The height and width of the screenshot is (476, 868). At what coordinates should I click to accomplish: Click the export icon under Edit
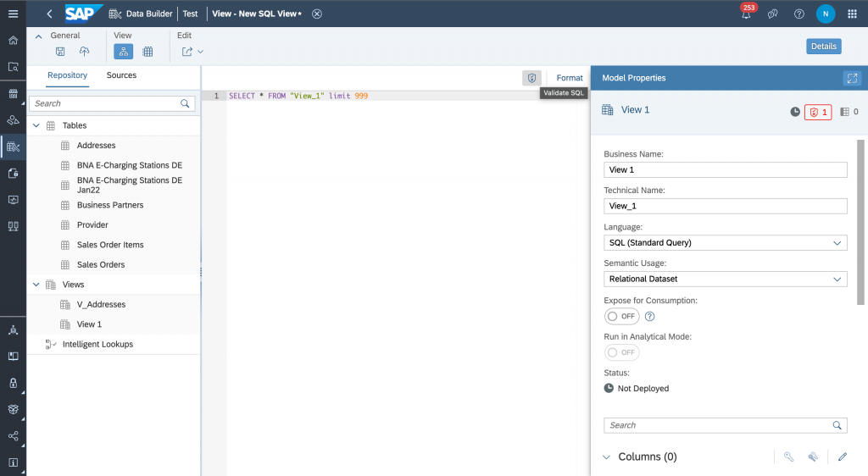tap(187, 52)
